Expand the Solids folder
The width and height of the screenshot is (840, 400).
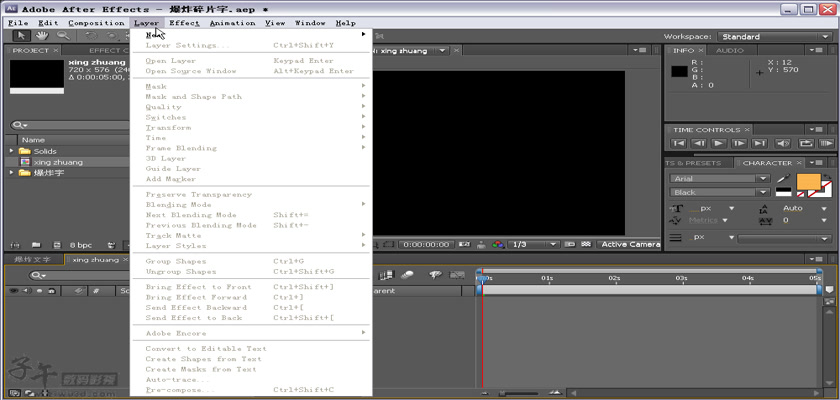(11, 151)
